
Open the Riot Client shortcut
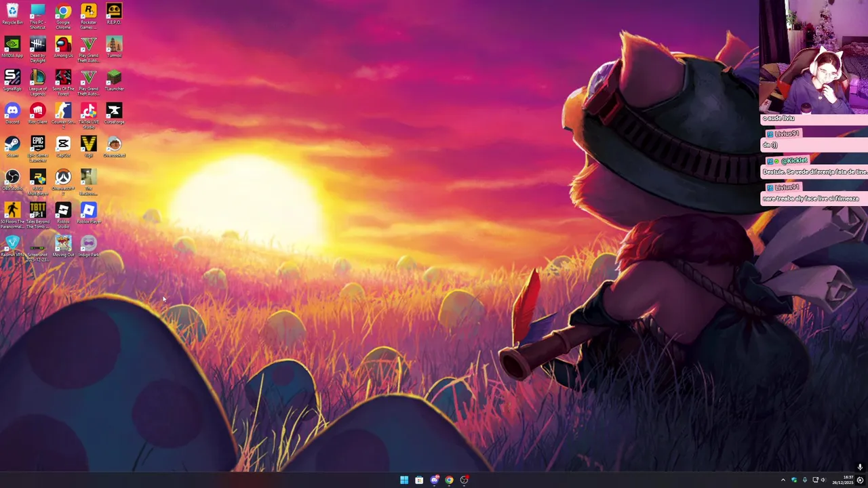(x=38, y=114)
